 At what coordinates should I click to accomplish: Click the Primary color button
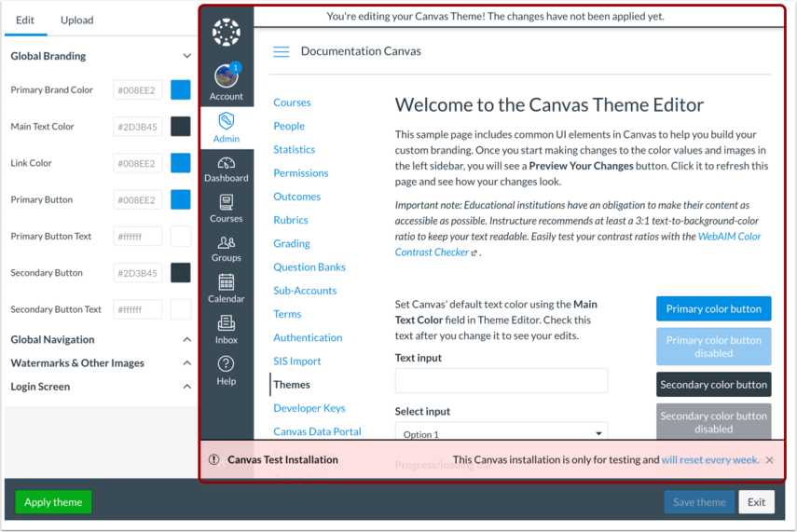(x=714, y=309)
